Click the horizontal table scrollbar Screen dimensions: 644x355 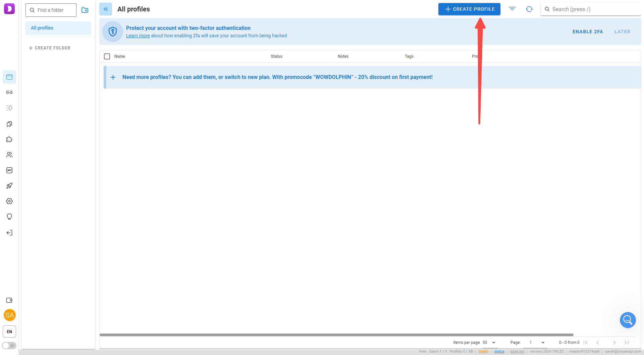coord(336,335)
